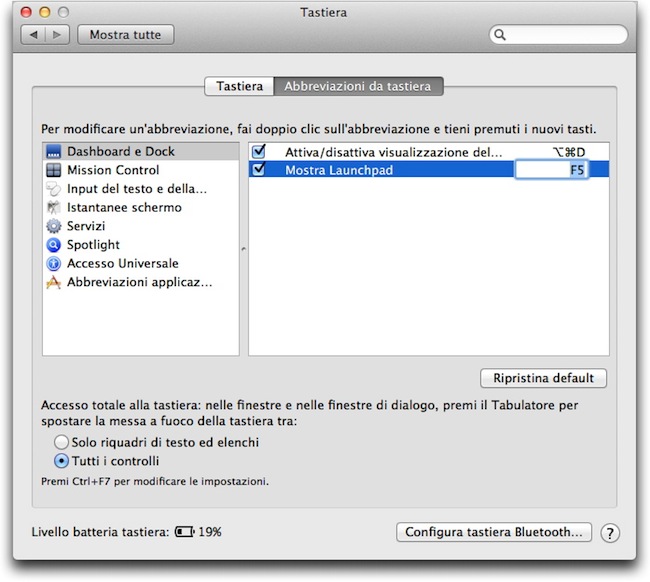
Task: Switch to Abbreviazioni da tastiera tab
Action: click(x=358, y=86)
